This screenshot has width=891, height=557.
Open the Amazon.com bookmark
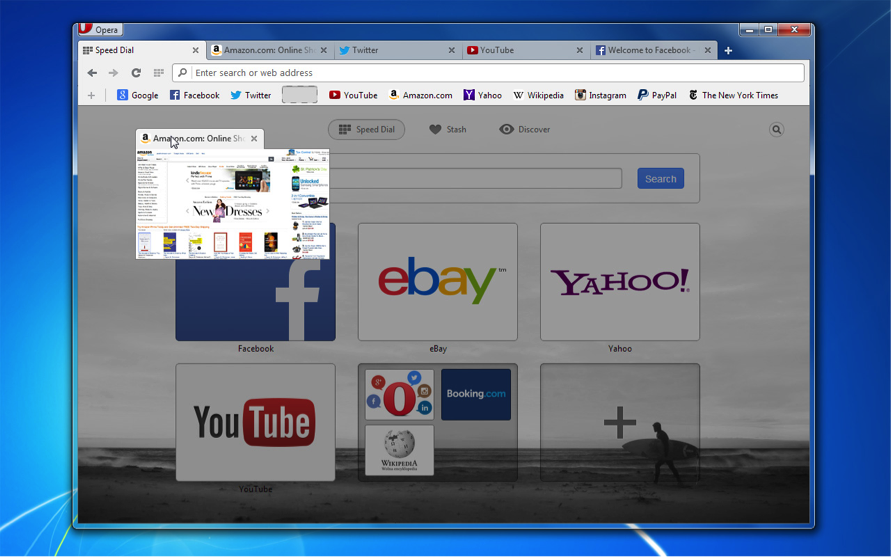click(420, 95)
